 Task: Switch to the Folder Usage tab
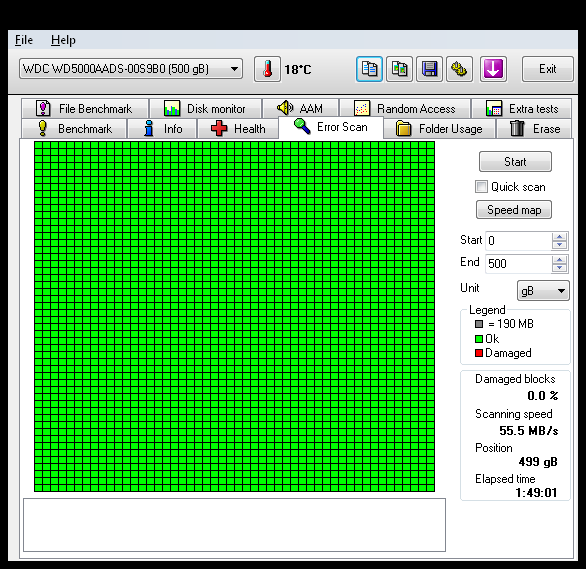click(x=440, y=129)
